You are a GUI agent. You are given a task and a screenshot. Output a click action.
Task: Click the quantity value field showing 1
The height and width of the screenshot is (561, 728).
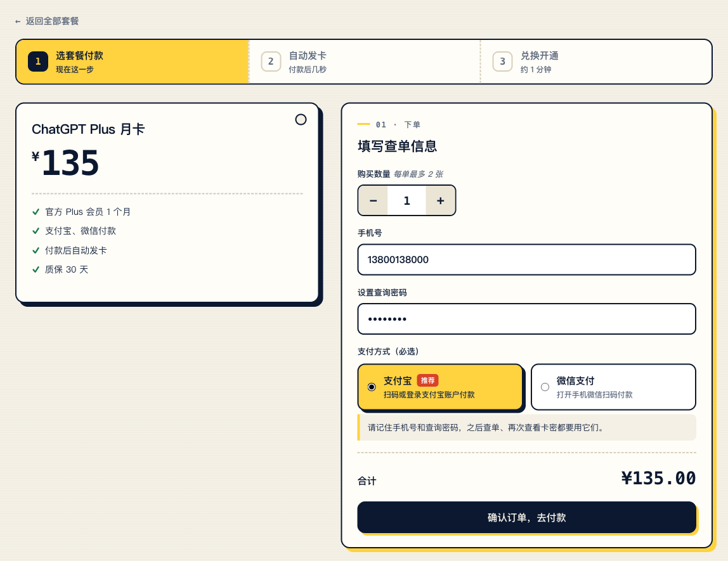406,200
